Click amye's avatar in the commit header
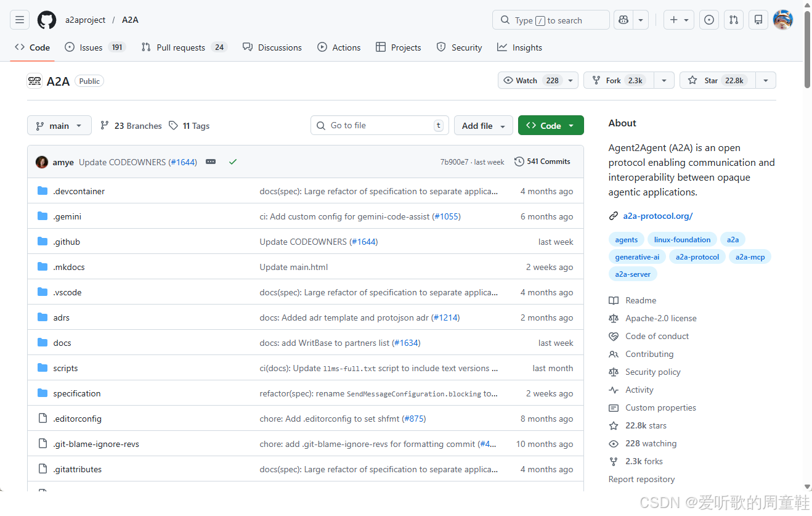This screenshot has width=812, height=516. [42, 162]
